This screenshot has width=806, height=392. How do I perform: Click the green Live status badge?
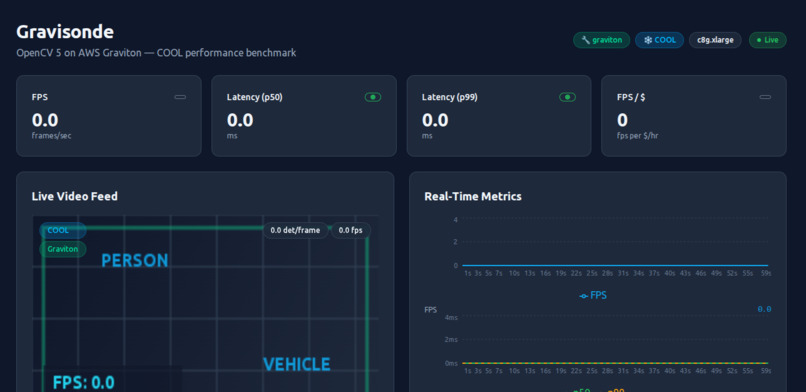767,40
